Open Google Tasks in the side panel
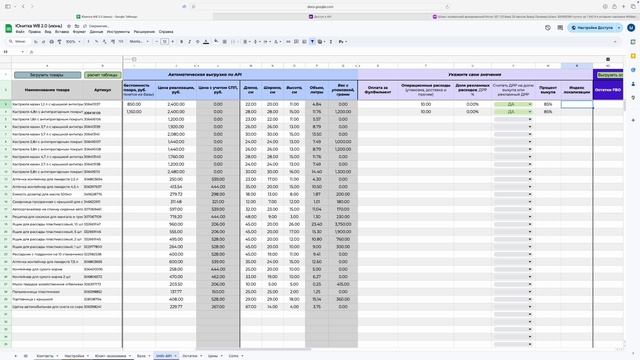Viewport: 640px width, 360px height. [633, 70]
